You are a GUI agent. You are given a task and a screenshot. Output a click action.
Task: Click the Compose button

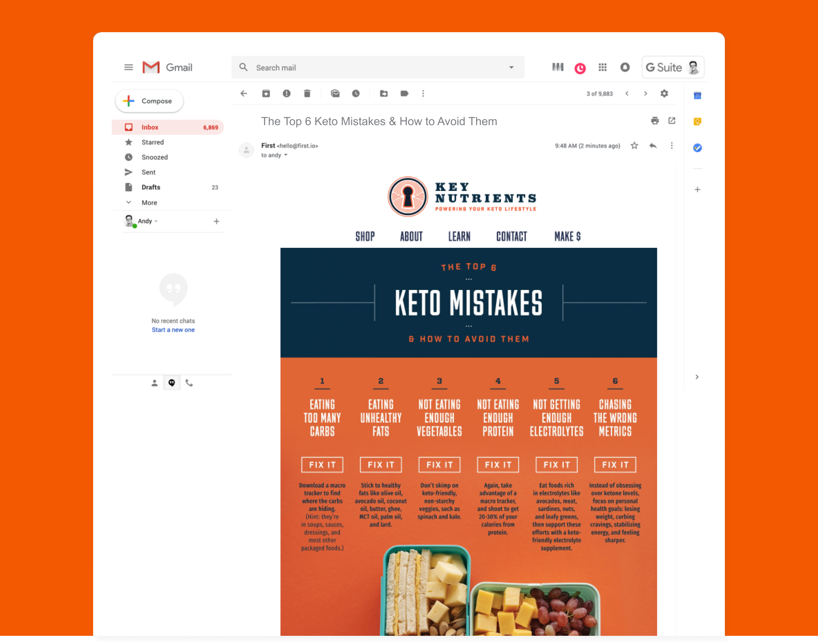(149, 101)
